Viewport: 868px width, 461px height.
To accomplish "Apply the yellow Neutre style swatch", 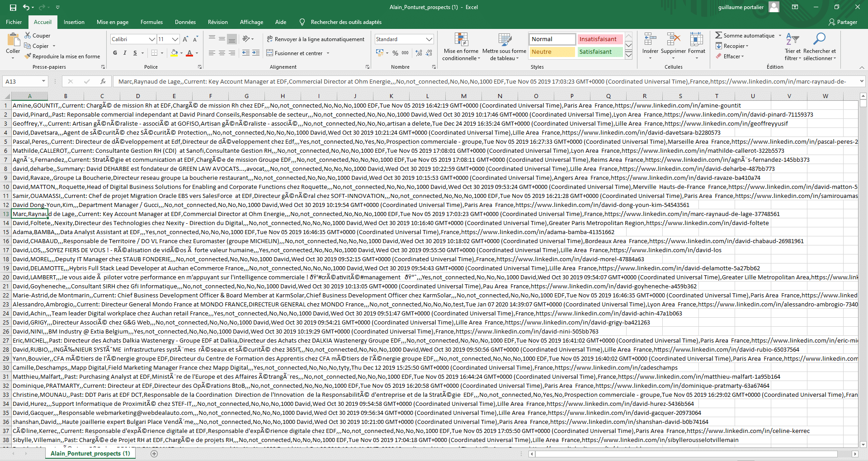I will pos(552,52).
